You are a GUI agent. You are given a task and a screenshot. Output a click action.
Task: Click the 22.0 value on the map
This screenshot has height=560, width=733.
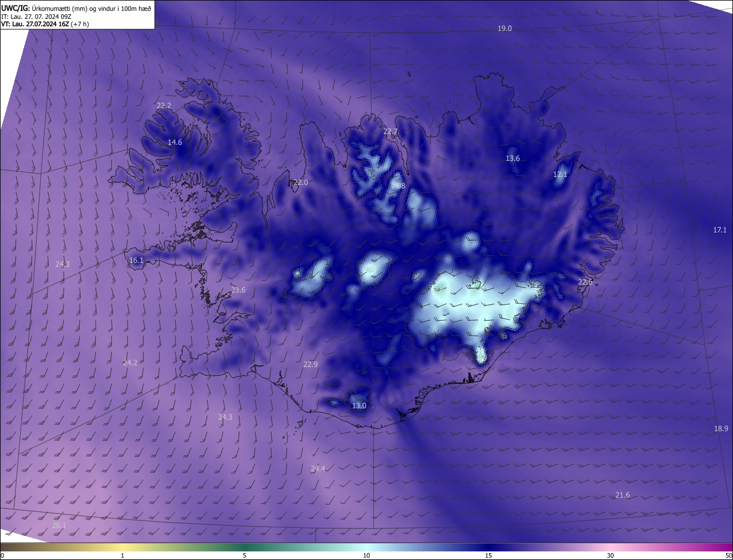coord(301,183)
